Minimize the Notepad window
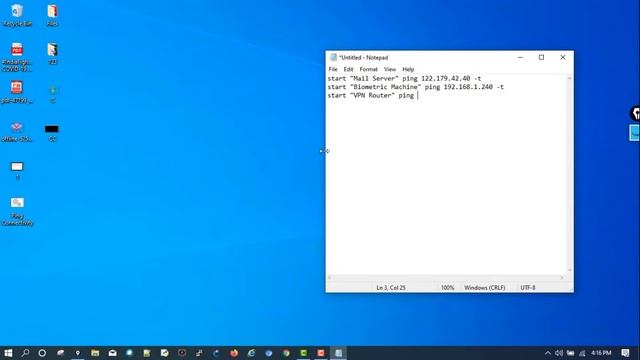 520,58
